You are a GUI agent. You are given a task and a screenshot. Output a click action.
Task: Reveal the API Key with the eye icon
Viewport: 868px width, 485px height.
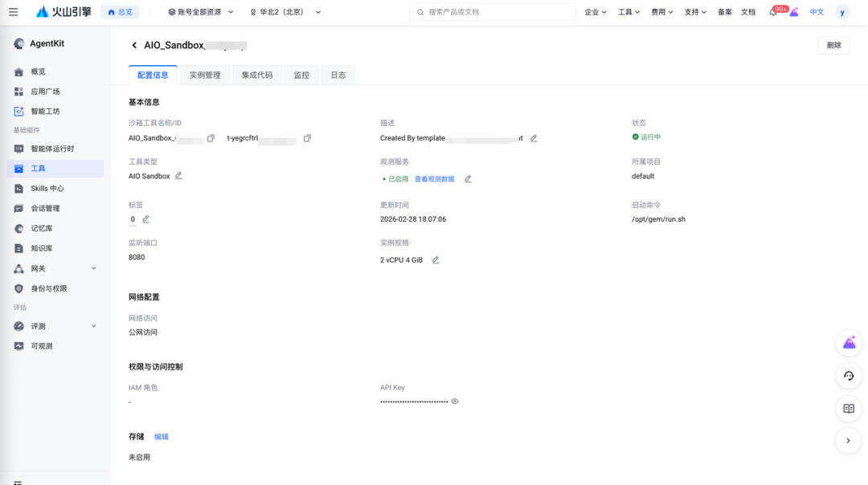[455, 401]
